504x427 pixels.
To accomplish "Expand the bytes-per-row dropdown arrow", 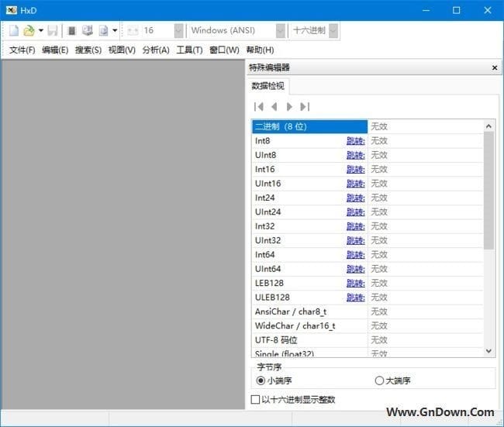I will (x=178, y=30).
